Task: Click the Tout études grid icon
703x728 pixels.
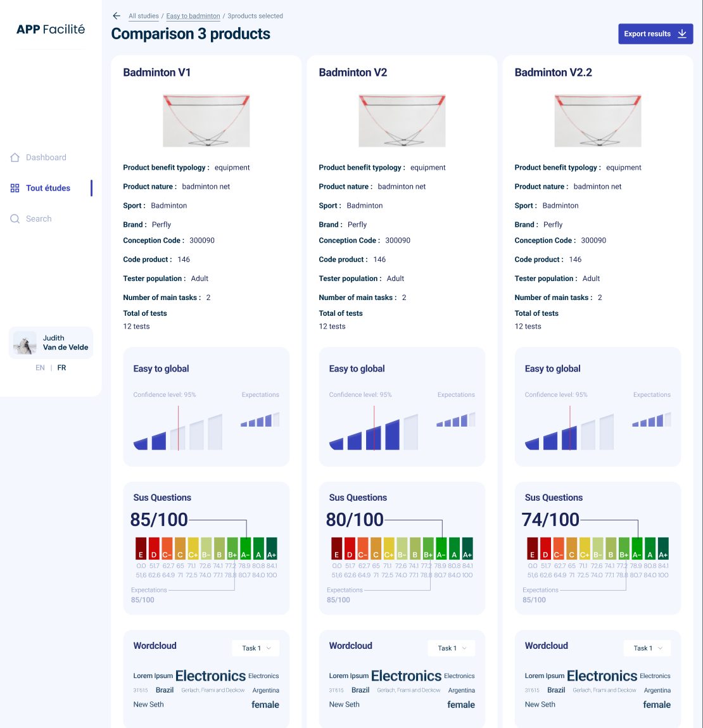Action: [x=15, y=188]
